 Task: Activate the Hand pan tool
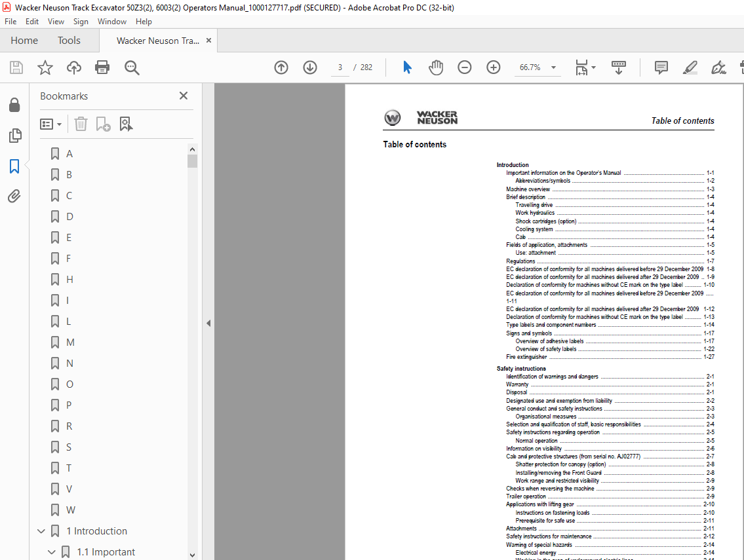(435, 67)
